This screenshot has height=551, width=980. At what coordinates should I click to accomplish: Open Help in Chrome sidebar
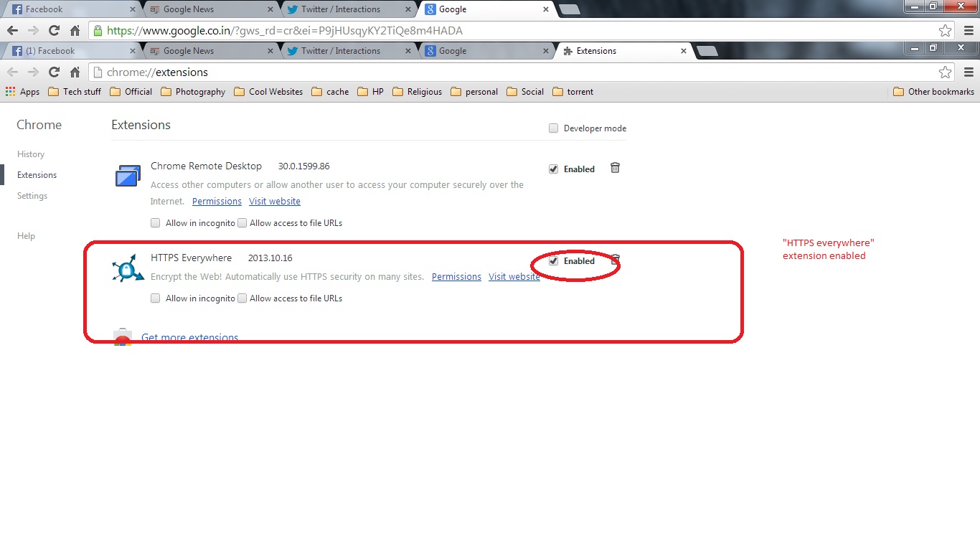26,236
